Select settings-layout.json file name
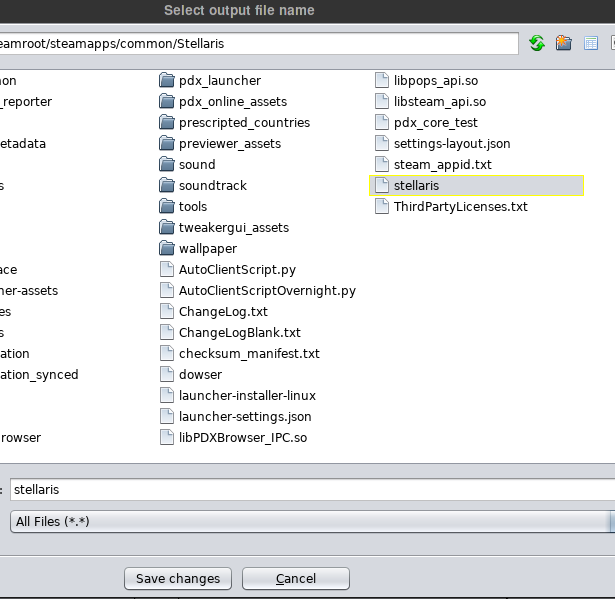The image size is (615, 599). [452, 144]
